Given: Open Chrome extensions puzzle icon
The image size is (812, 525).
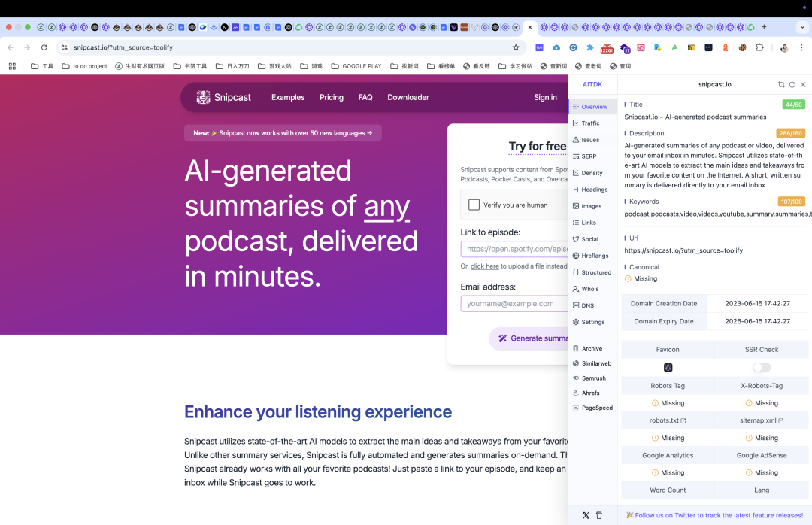Looking at the screenshot, I should pos(759,47).
